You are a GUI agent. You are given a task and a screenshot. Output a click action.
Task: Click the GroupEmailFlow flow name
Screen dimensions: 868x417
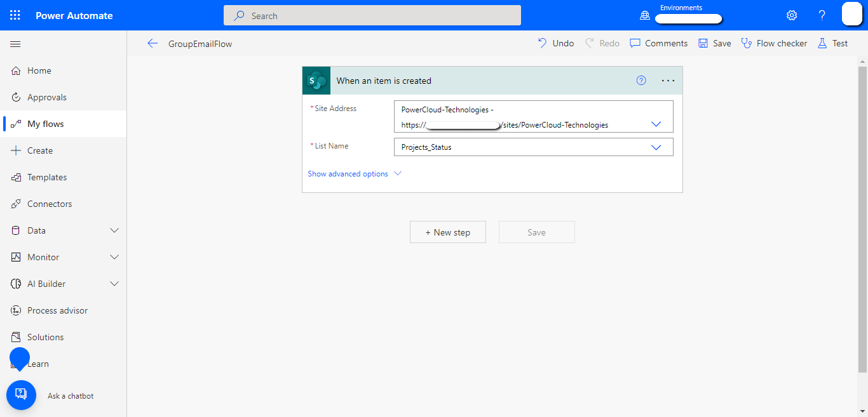click(x=200, y=44)
